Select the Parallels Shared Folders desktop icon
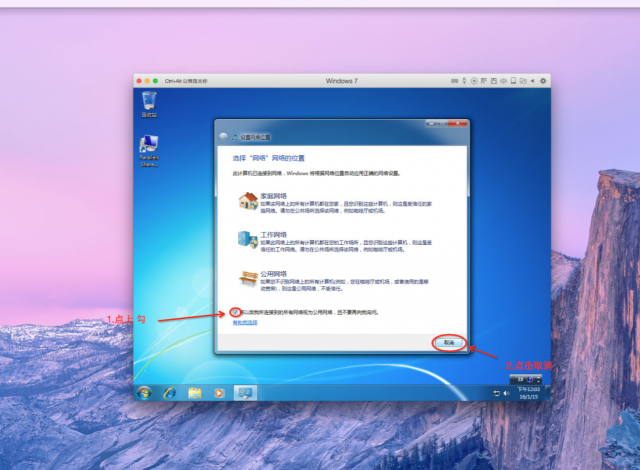Screen dimensions: 640x470 pos(149,151)
